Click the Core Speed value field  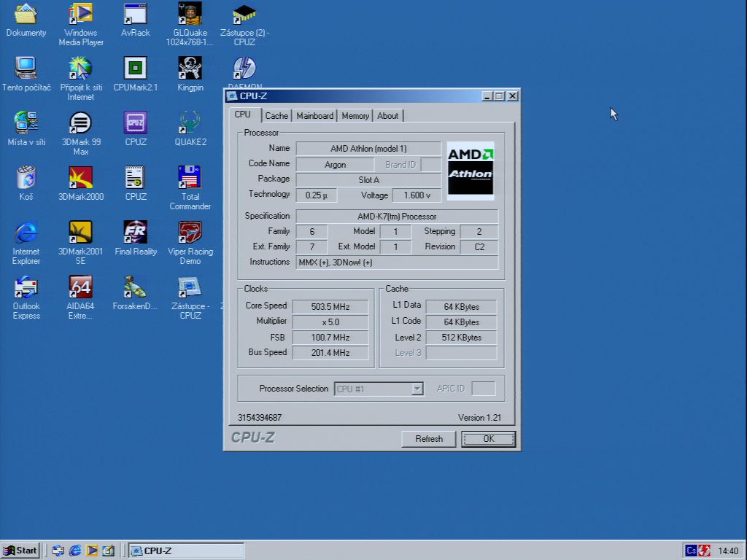click(330, 307)
